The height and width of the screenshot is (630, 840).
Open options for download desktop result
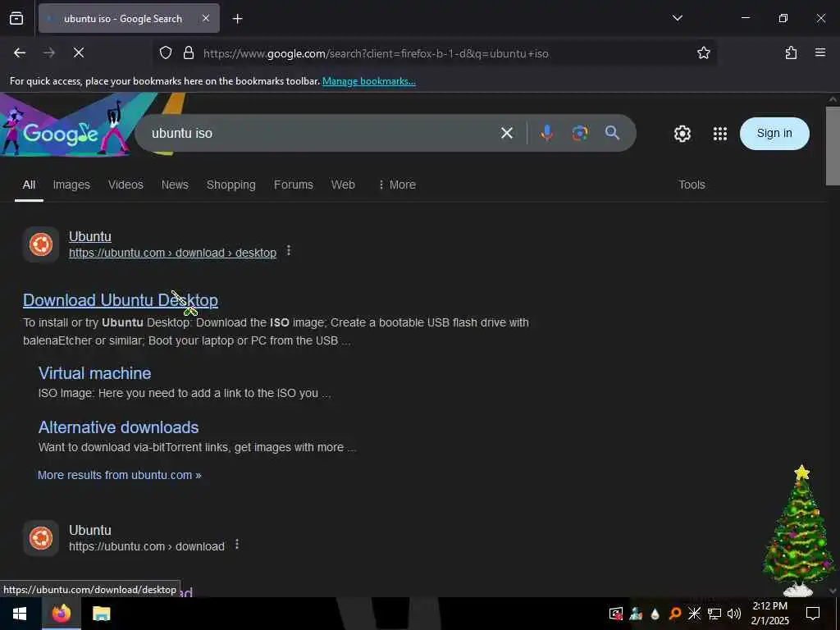pos(289,250)
